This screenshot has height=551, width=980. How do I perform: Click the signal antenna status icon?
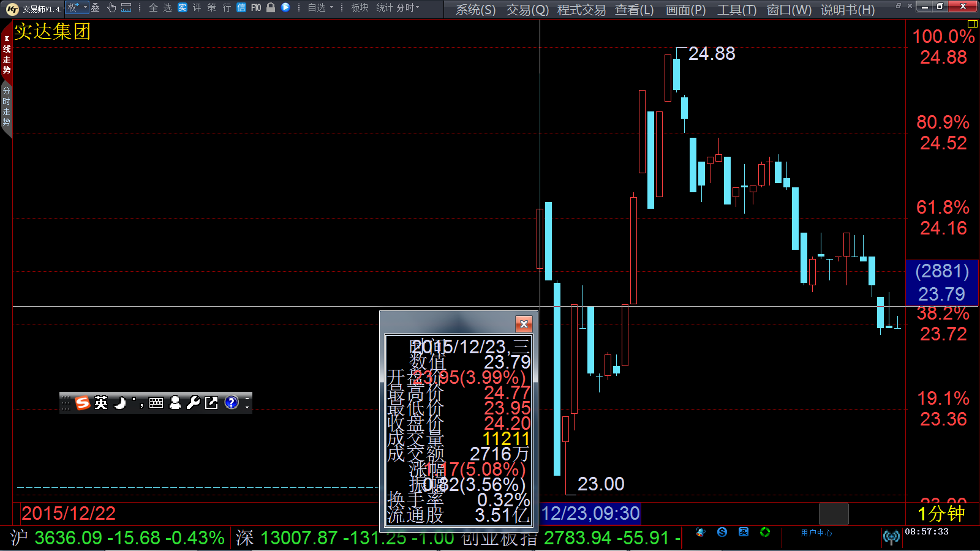[891, 537]
